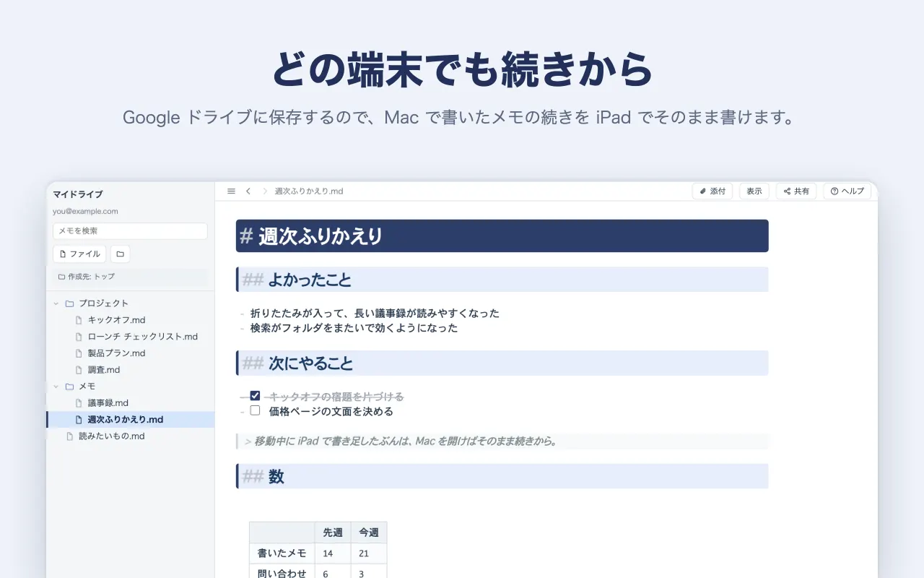The height and width of the screenshot is (578, 924).
Task: Open ローンチ チェックリスト.md file
Action: (130, 337)
